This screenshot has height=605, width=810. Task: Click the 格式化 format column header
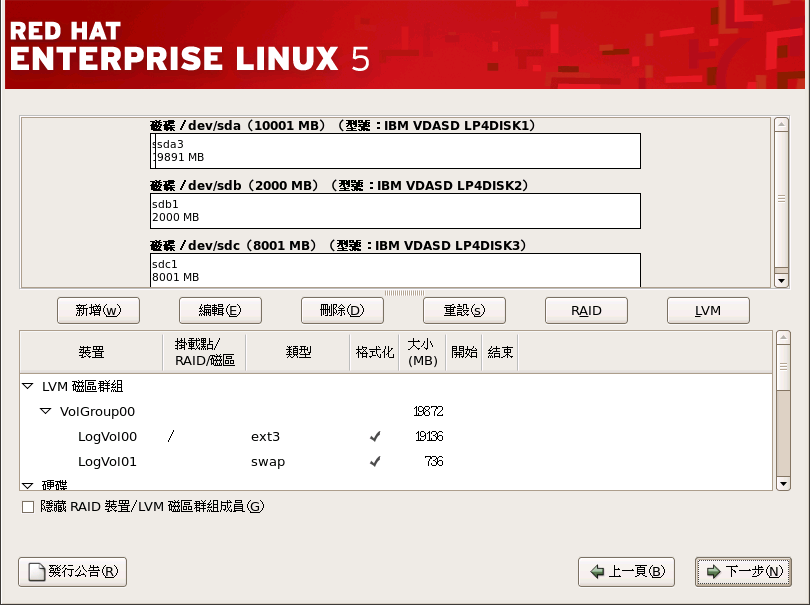pos(375,352)
